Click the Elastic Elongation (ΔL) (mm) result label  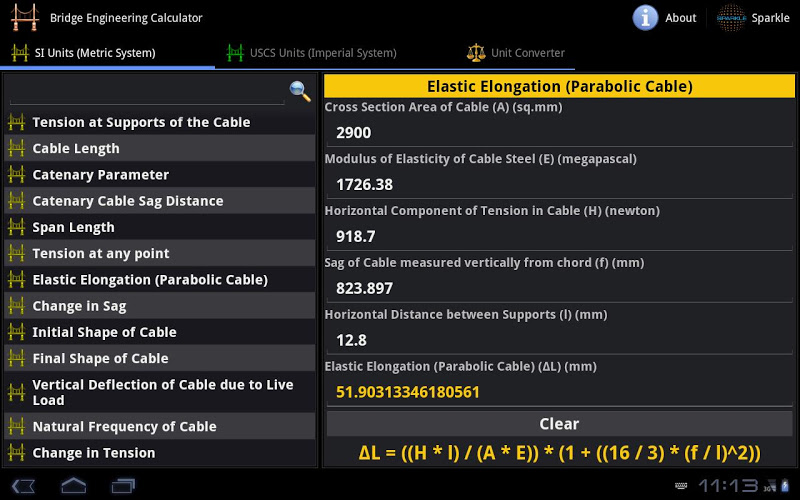[461, 366]
